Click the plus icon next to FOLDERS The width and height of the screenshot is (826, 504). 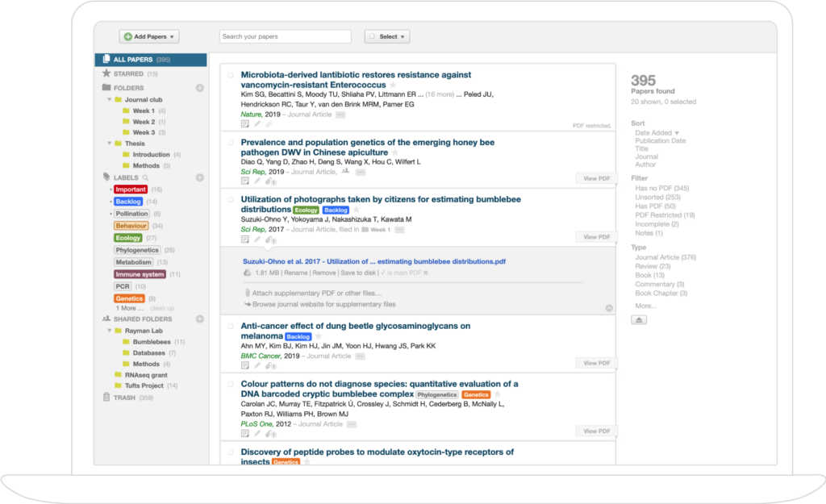[x=199, y=88]
